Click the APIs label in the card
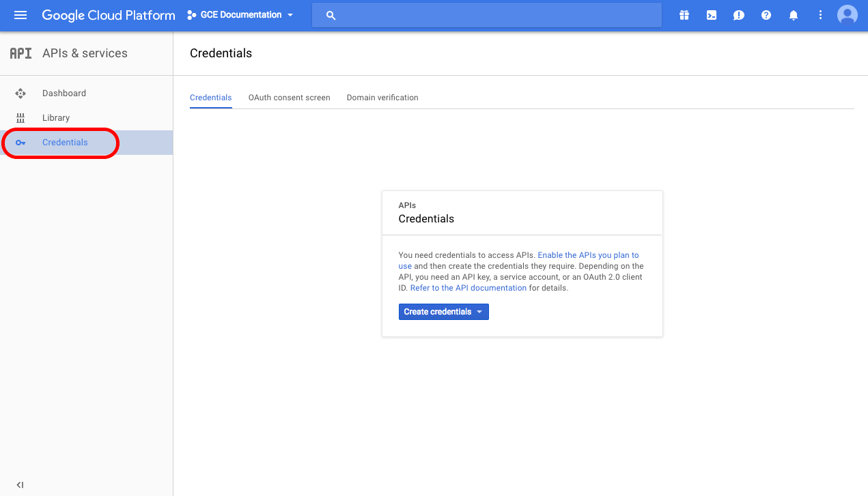The height and width of the screenshot is (496, 868). coord(407,205)
